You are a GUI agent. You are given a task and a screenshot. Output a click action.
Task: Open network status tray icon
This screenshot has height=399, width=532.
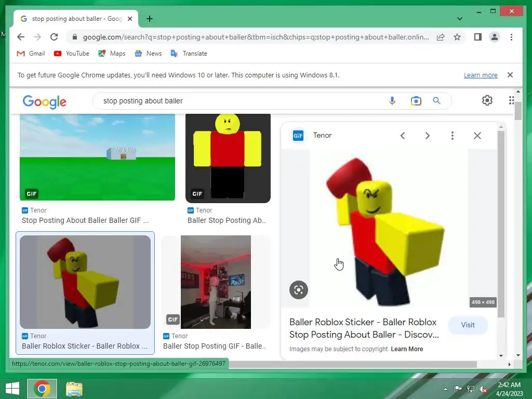pos(471,389)
